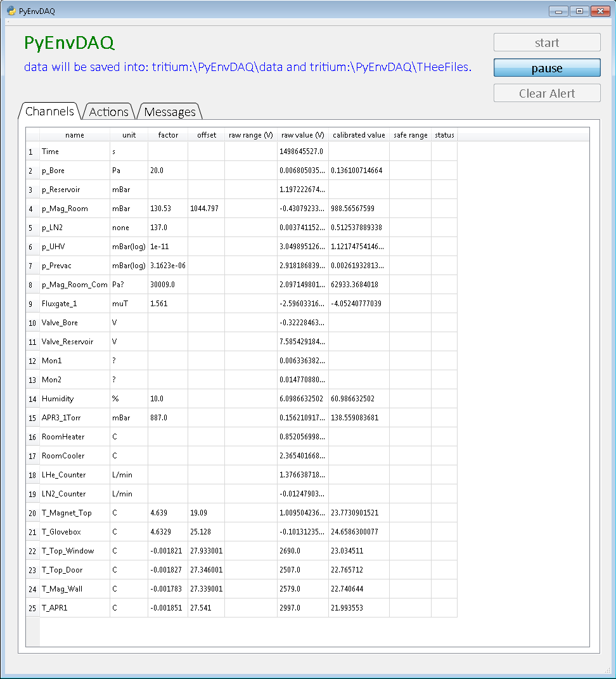Click the PyEnvDAQ icon in title bar
The image size is (616, 679).
[x=11, y=11]
